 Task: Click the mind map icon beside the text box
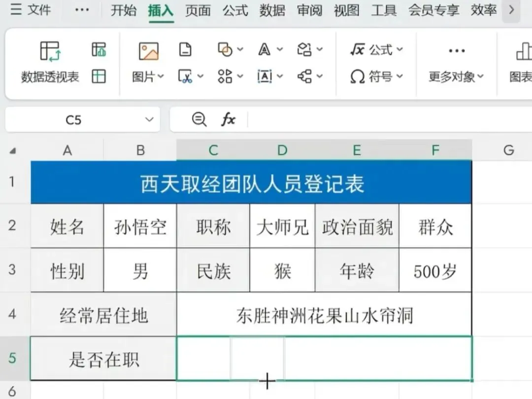304,76
